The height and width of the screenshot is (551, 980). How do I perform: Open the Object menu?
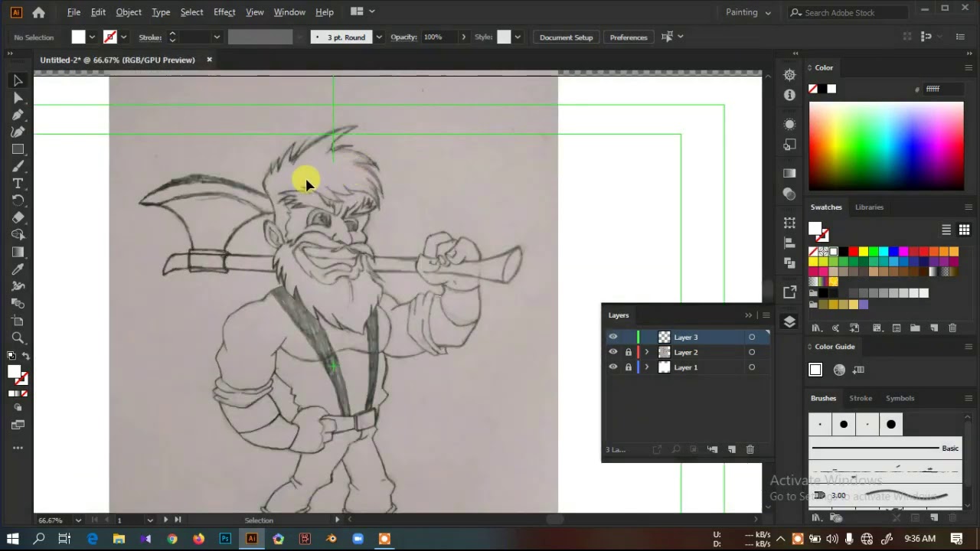pos(129,12)
